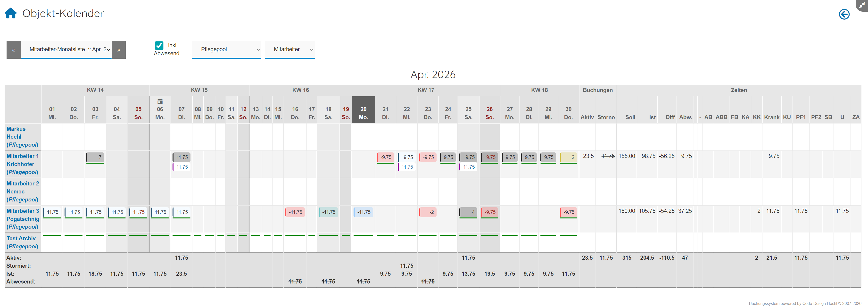
Task: Open the Mitarbeiter-Monatsliste dropdown
Action: [x=66, y=50]
